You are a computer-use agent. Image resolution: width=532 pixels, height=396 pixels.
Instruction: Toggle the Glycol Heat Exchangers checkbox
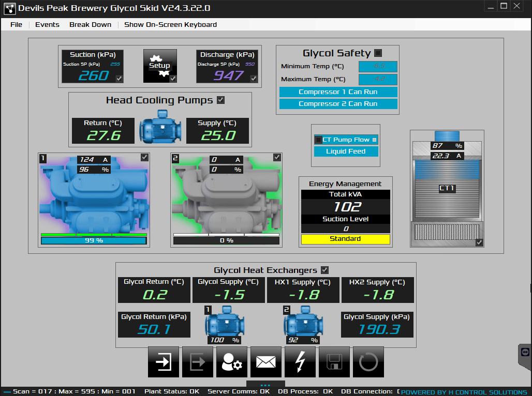324,270
